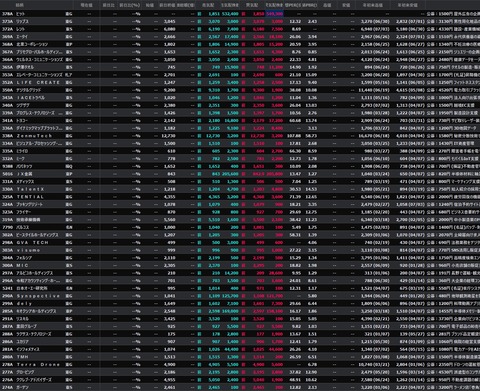Click the green order icon in MIC row
Viewport: 480px width, 391px height.
point(199,265)
